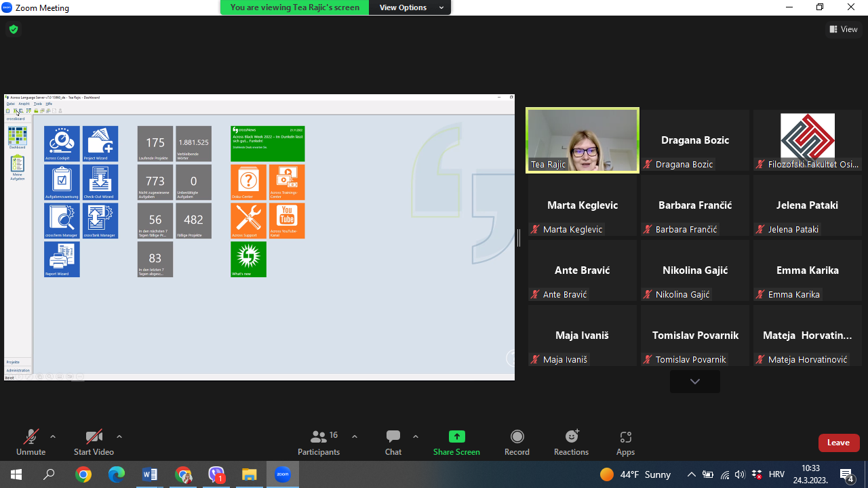Open Zoom Apps

[x=625, y=443]
